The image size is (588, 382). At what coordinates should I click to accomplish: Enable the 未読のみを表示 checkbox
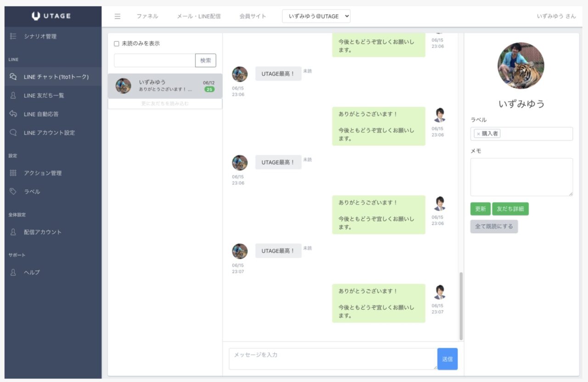116,44
